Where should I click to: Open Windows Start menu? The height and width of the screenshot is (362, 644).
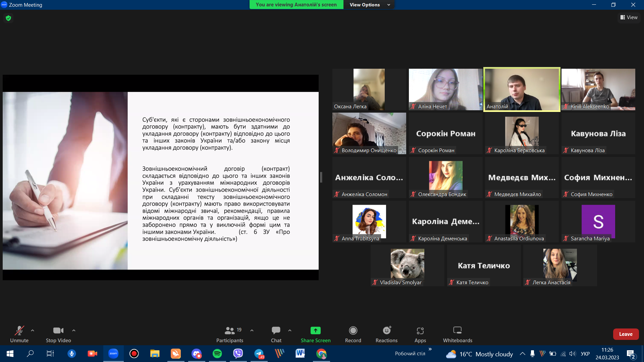(10, 354)
